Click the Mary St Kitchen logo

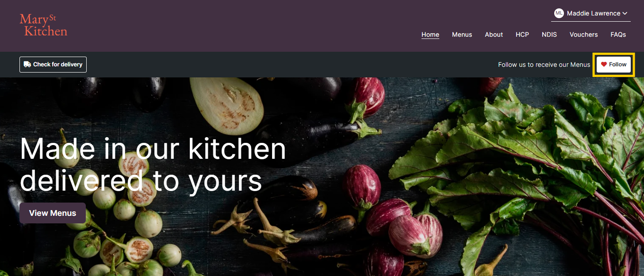click(x=43, y=25)
